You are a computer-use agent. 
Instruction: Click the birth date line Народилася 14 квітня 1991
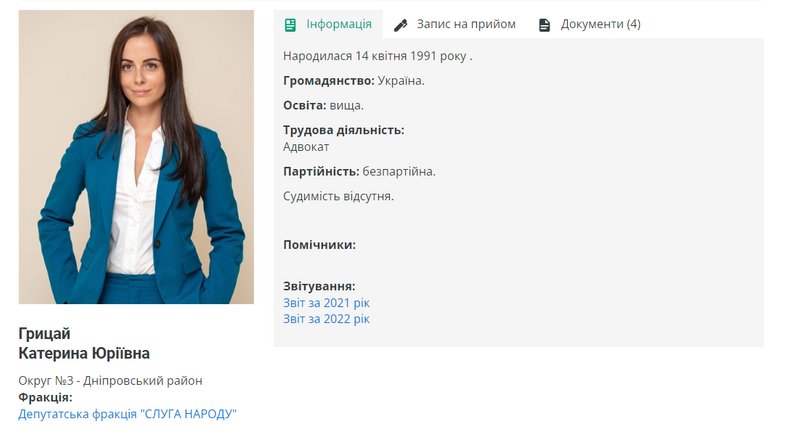pyautogui.click(x=377, y=56)
